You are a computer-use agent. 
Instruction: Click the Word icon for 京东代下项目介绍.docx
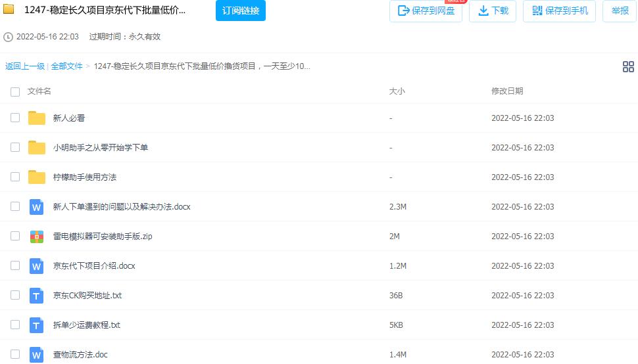[37, 266]
